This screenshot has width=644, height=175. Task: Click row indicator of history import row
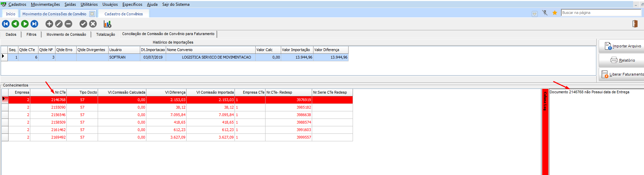[x=4, y=57]
